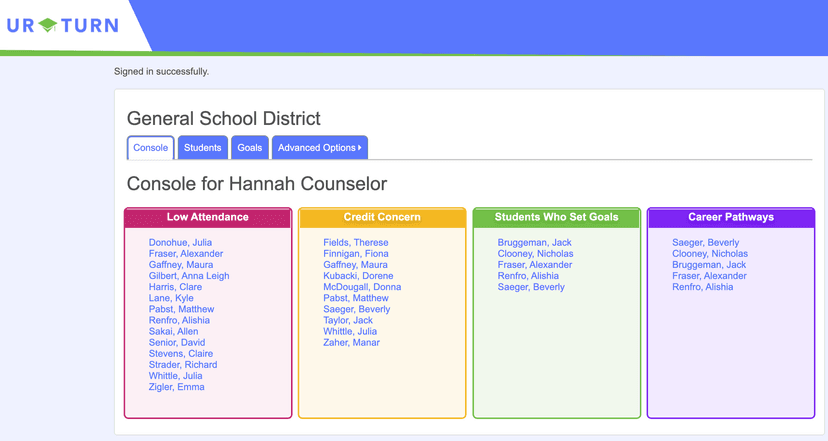Click McDougall, Donna student link

click(362, 287)
